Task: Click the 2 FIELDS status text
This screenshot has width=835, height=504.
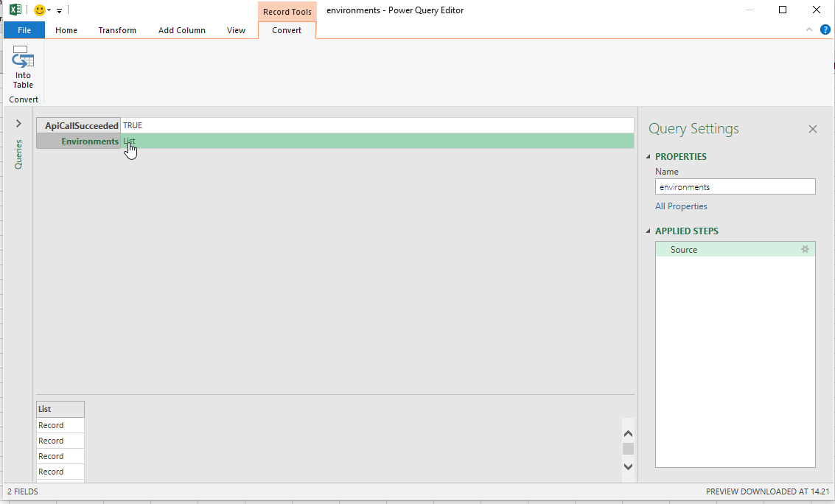Action: 23,491
